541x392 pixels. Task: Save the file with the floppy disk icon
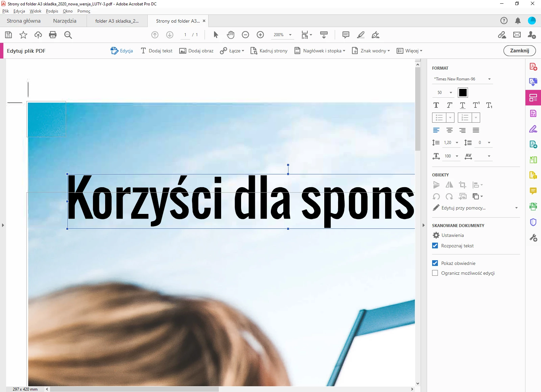(8, 35)
